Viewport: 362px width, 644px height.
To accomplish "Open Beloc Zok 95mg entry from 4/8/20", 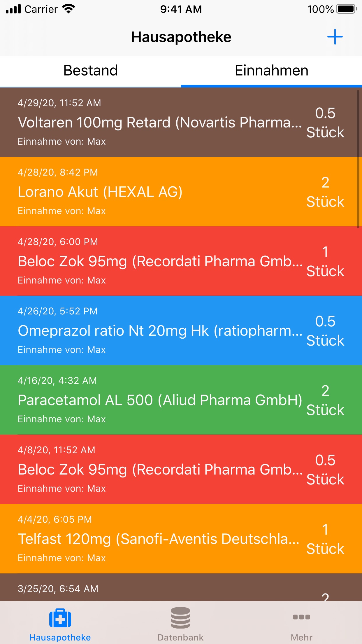I will pyautogui.click(x=181, y=469).
